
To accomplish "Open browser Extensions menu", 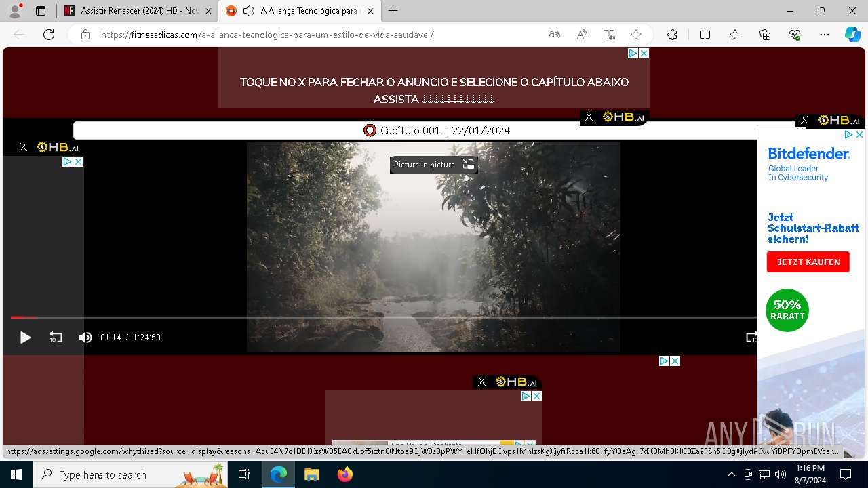I will 672,35.
